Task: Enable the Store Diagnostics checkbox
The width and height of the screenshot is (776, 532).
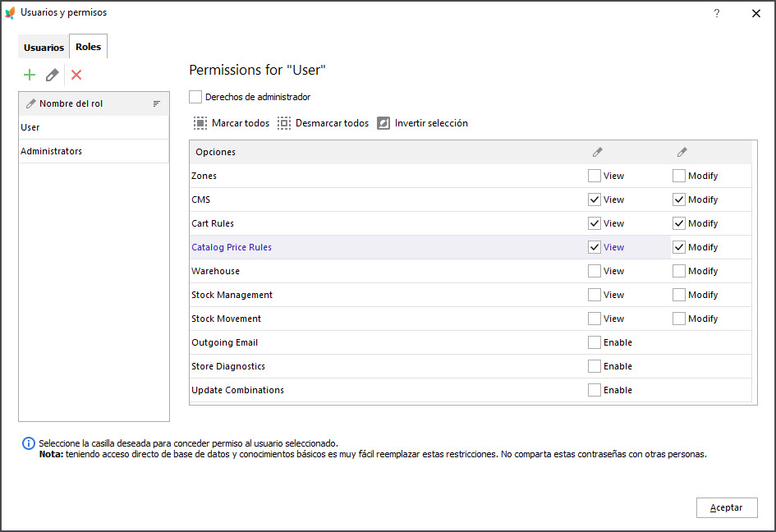Action: coord(595,366)
